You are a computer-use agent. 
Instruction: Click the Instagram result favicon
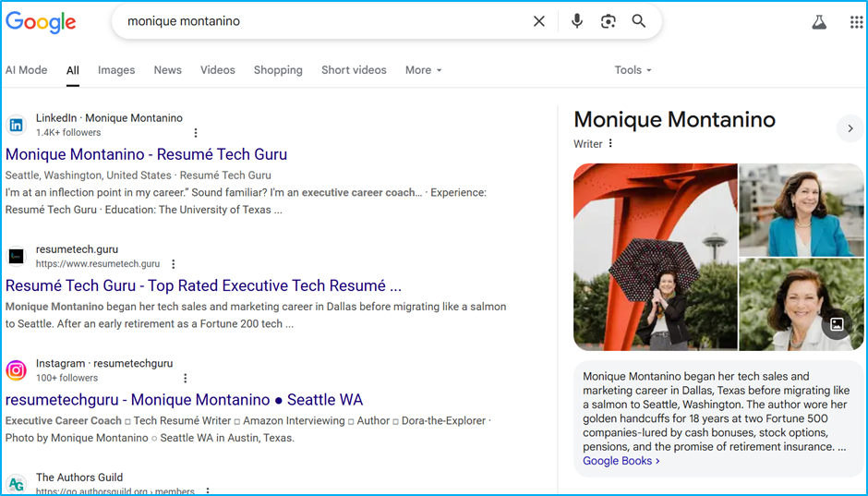tap(17, 370)
